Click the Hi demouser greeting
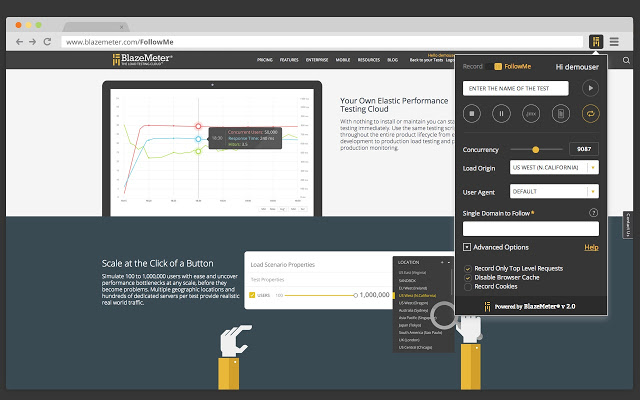This screenshot has width=640, height=400. tap(577, 67)
